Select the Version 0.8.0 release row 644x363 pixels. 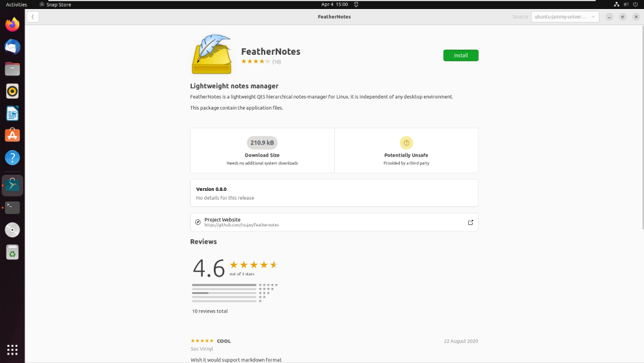[334, 193]
